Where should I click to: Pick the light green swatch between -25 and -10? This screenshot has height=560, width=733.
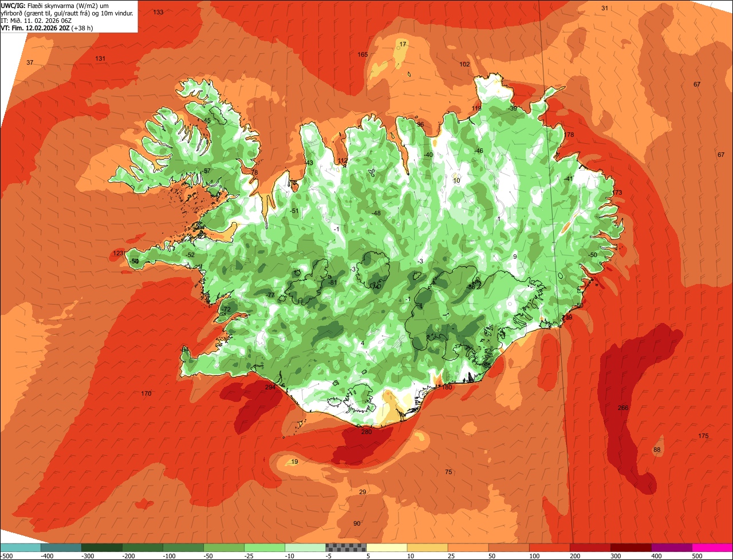tap(265, 548)
